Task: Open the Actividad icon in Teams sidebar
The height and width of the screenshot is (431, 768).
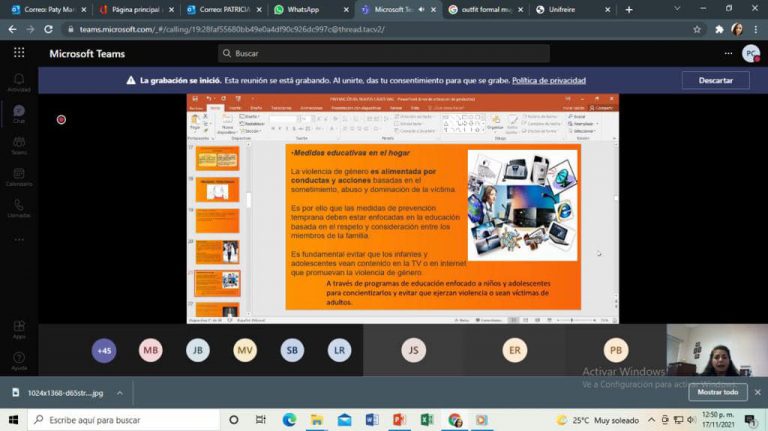Action: point(18,81)
